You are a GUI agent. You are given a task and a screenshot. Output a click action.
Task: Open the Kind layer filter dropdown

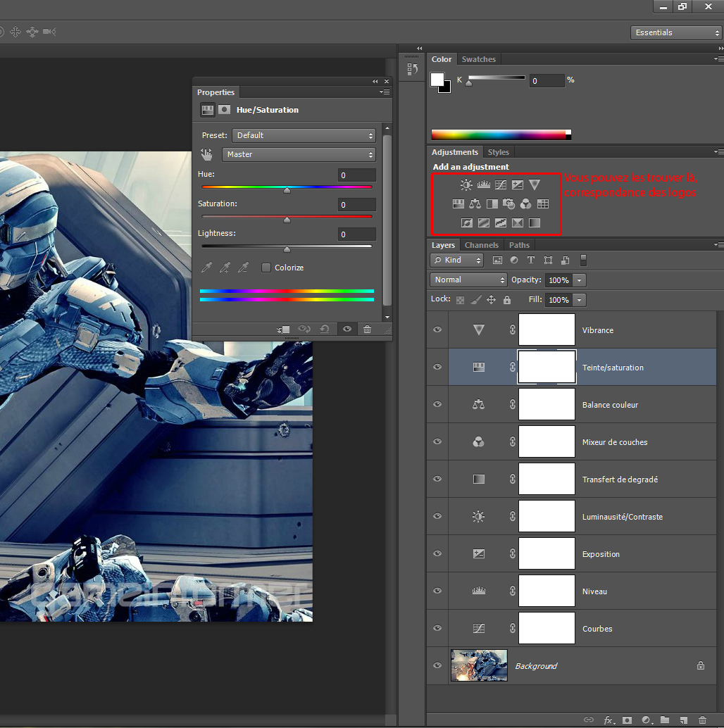pyautogui.click(x=457, y=260)
